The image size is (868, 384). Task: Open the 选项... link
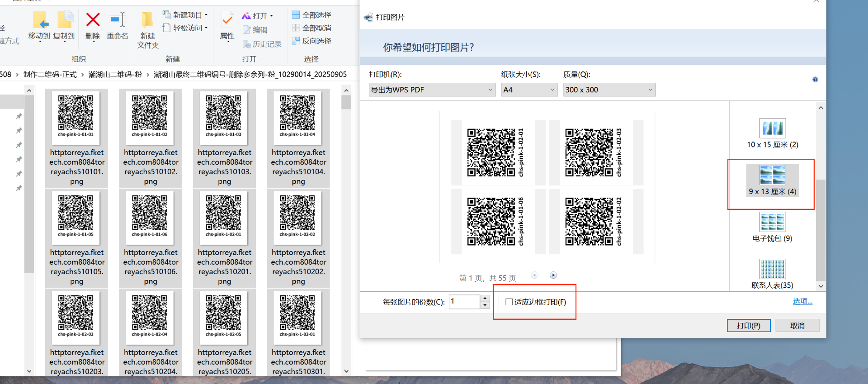pos(802,301)
